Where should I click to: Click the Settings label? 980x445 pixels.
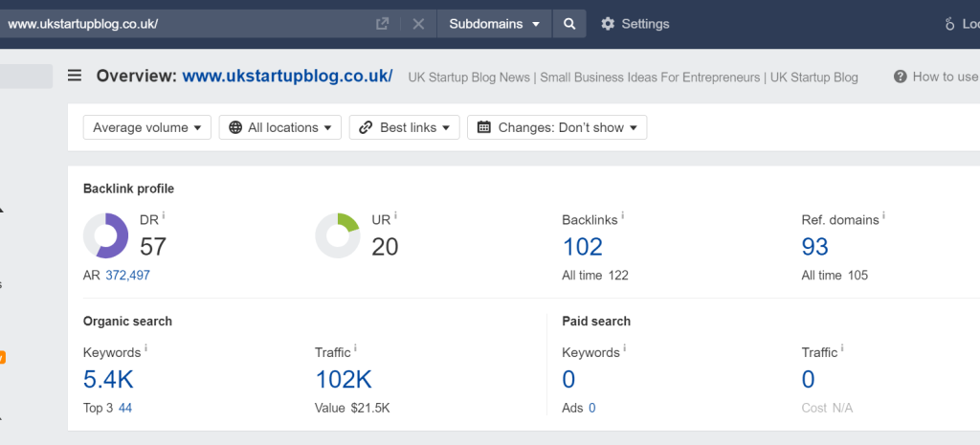645,24
